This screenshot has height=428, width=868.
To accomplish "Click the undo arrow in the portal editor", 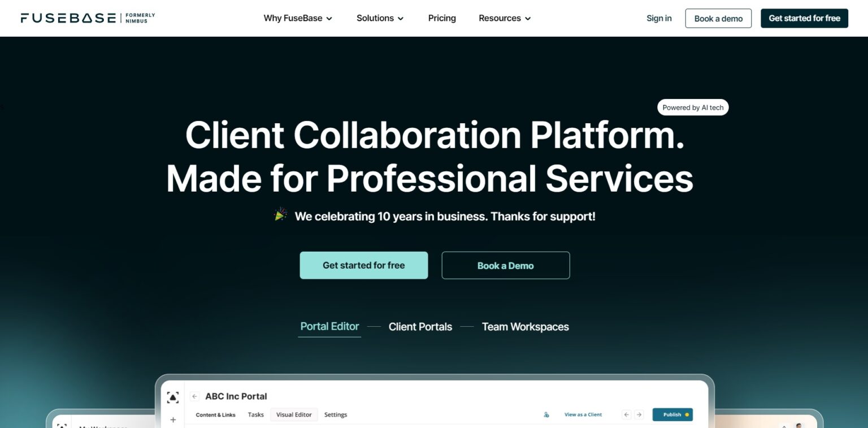I will coord(626,414).
